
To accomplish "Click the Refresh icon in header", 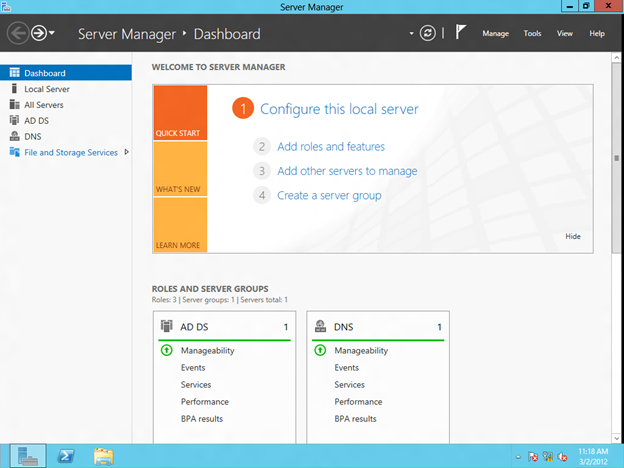I will [428, 33].
